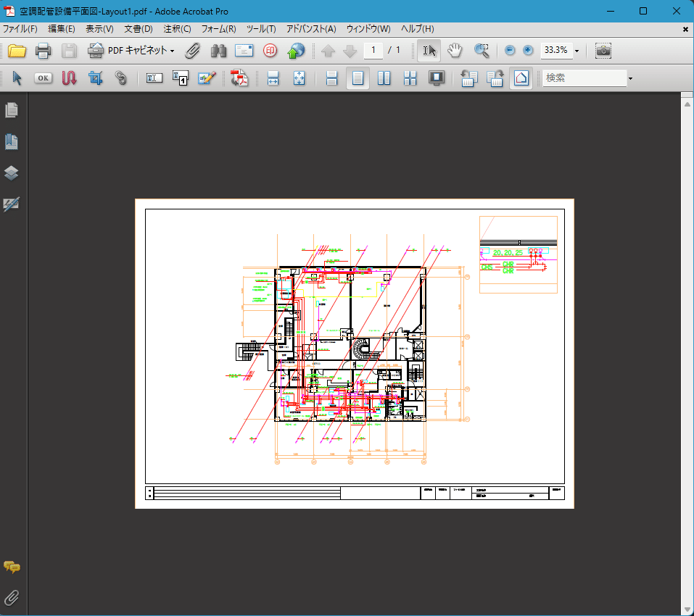Enable two-up page layout
Viewport: 694px width, 616px height.
pyautogui.click(x=384, y=78)
